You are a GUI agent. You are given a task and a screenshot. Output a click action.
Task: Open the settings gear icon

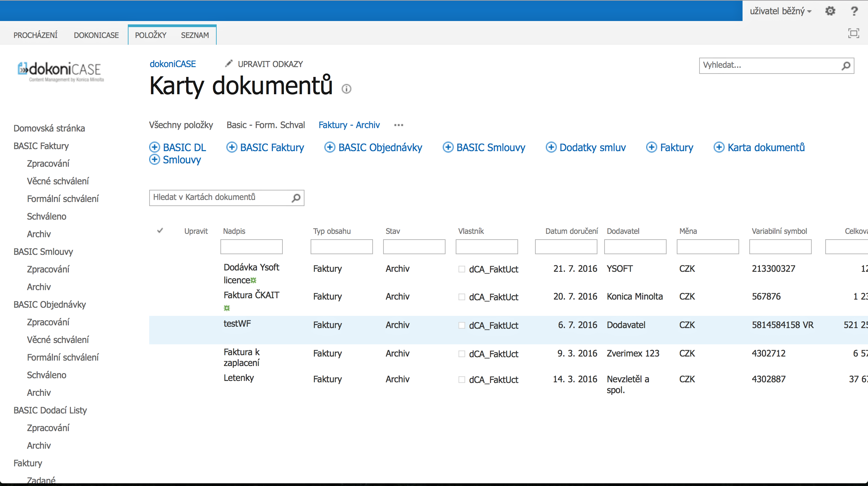tap(830, 11)
